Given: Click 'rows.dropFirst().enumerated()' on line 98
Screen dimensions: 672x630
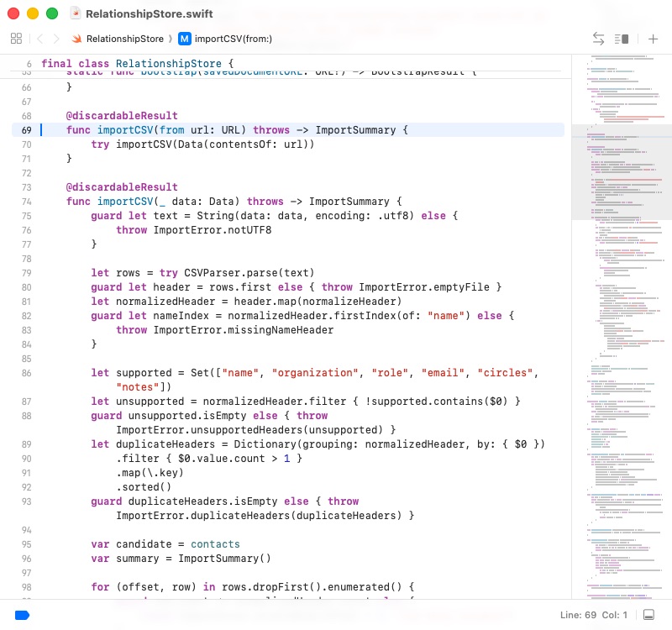Looking at the screenshot, I should [312, 587].
